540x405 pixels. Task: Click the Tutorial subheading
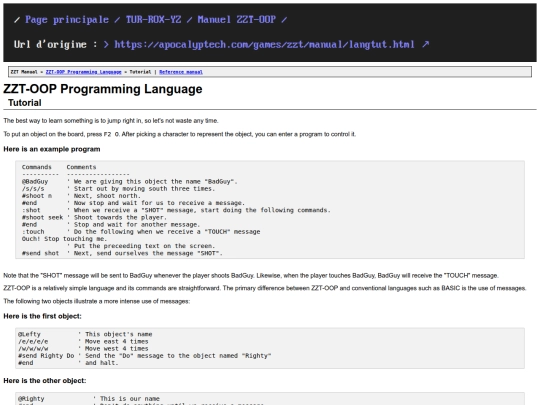[24, 103]
